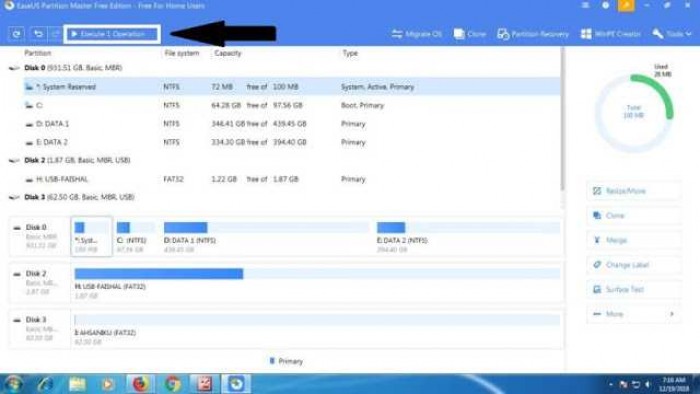Open WinPE Creator
The width and height of the screenshot is (700, 394).
[611, 34]
